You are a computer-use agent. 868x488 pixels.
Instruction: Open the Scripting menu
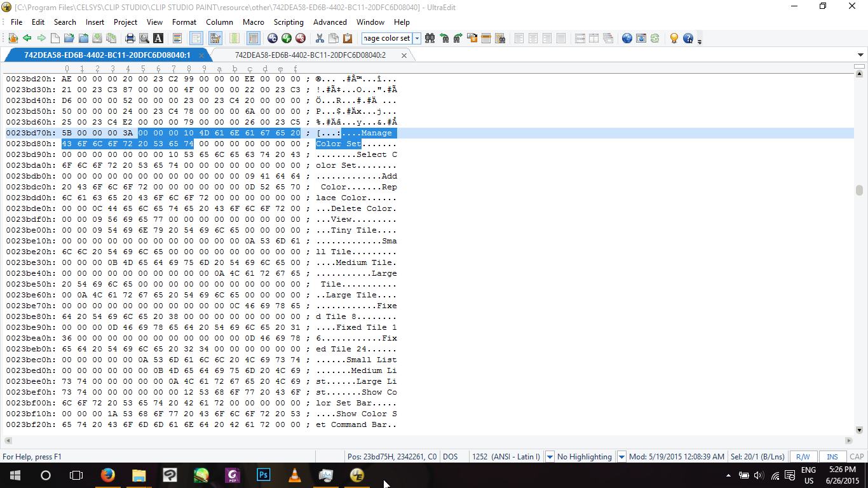288,22
